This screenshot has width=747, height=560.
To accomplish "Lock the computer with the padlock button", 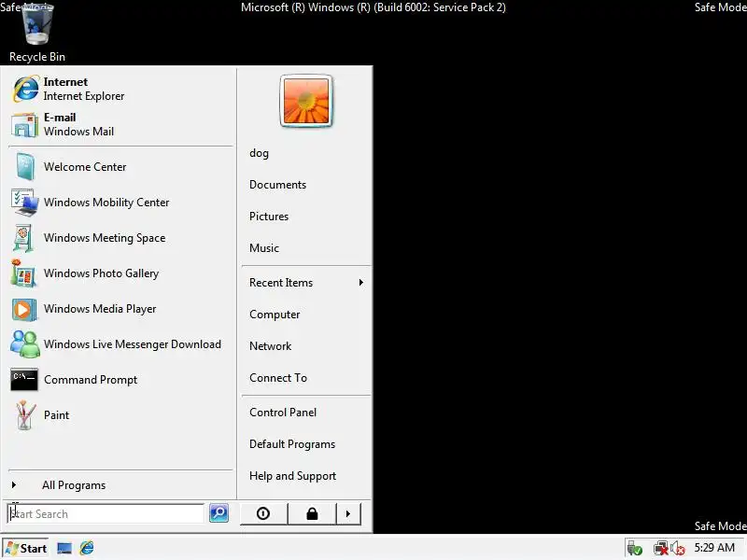I will coord(312,514).
